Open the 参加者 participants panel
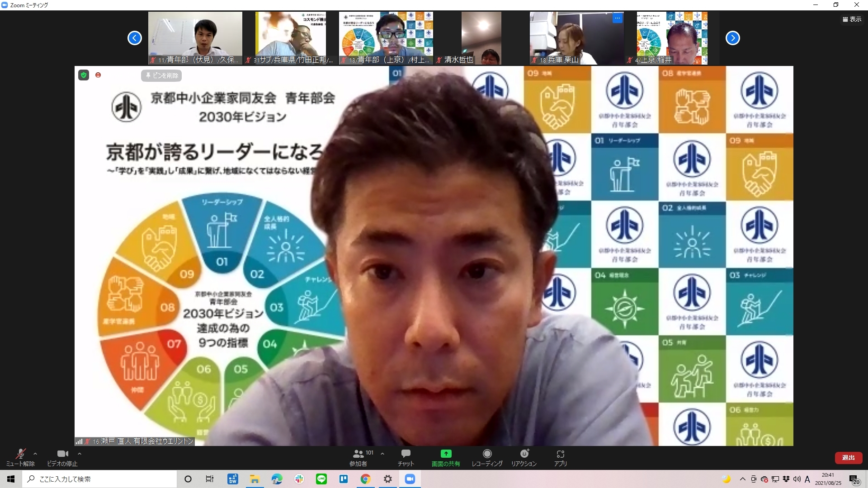The image size is (868, 488). (359, 457)
